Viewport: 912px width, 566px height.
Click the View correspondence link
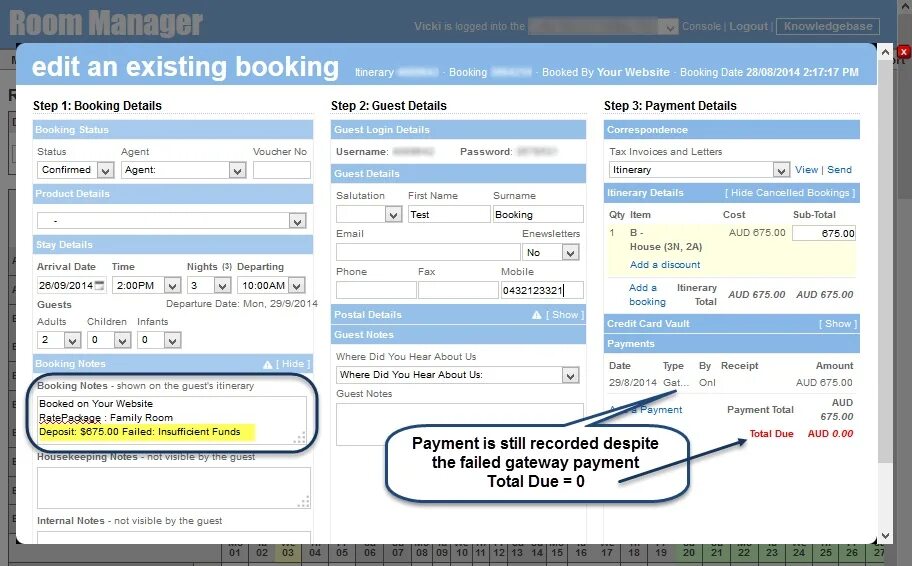(806, 170)
